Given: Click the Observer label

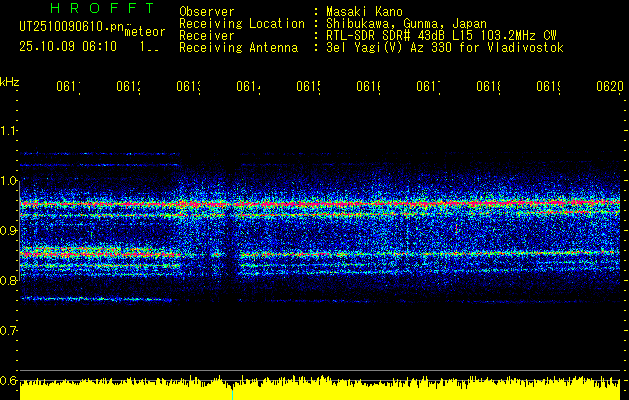Looking at the screenshot, I should 207,12.
